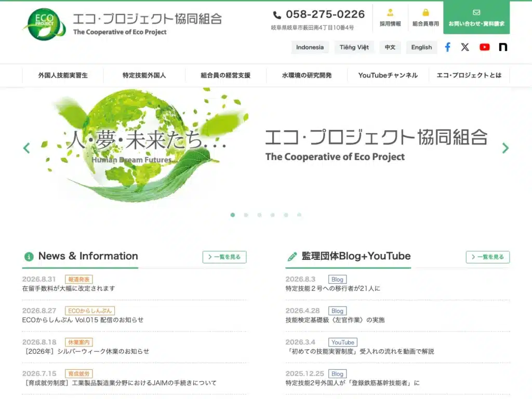
Task: Open 特定技能外国人 menu item
Action: pos(144,75)
